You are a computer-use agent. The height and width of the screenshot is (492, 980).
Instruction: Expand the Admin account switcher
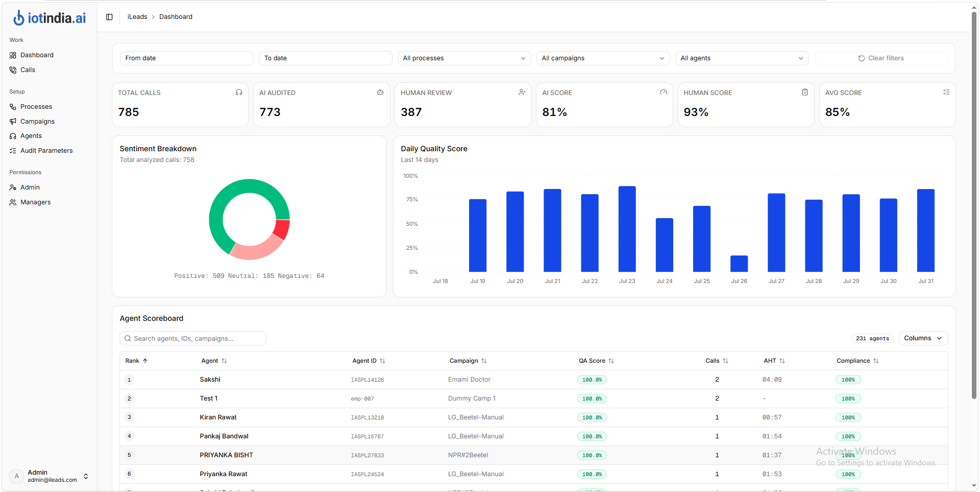49,476
